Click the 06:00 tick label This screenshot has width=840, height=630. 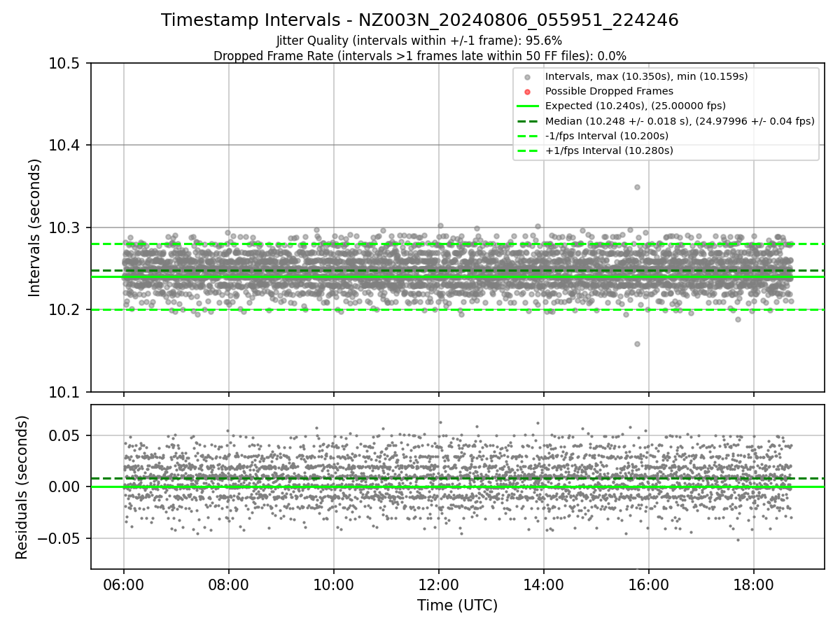pyautogui.click(x=124, y=583)
